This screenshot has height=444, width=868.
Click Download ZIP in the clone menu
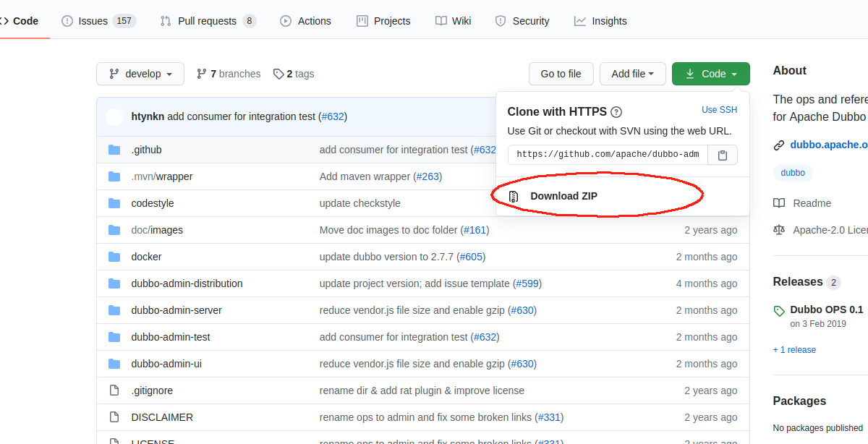563,196
